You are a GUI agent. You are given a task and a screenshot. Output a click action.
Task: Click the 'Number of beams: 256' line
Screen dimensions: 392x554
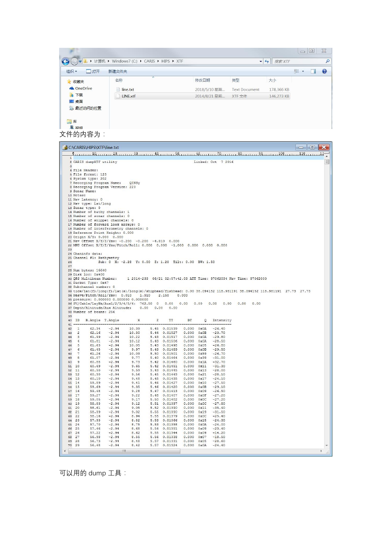pos(93,312)
